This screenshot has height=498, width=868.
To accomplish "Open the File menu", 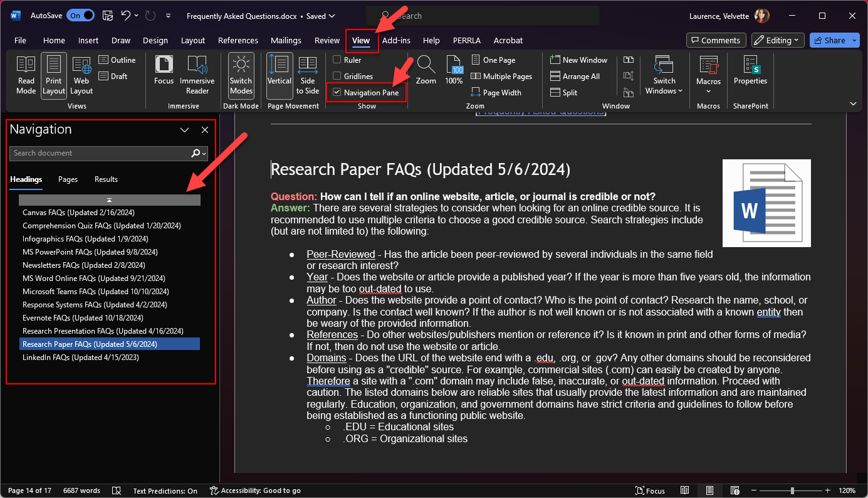I will coord(20,40).
